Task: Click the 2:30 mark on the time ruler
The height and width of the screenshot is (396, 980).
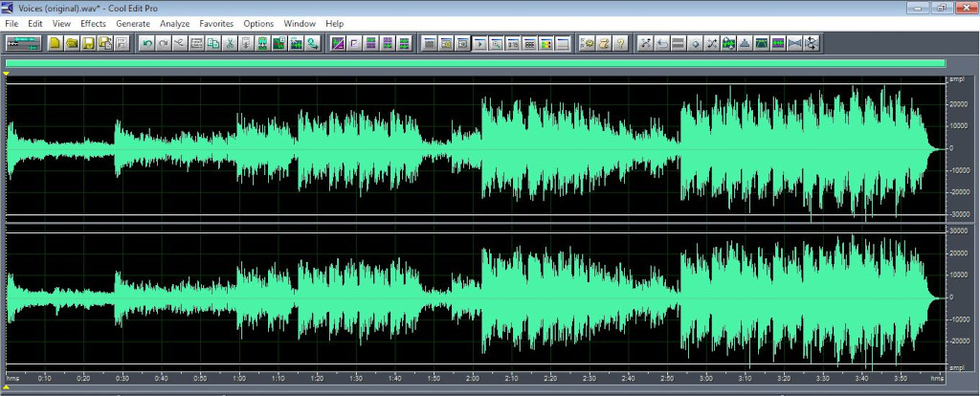Action: point(590,378)
